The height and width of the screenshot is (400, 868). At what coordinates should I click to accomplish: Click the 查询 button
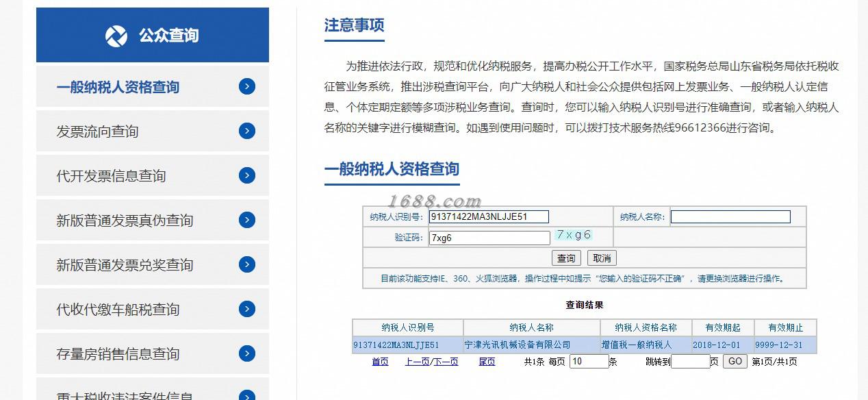[x=566, y=258]
